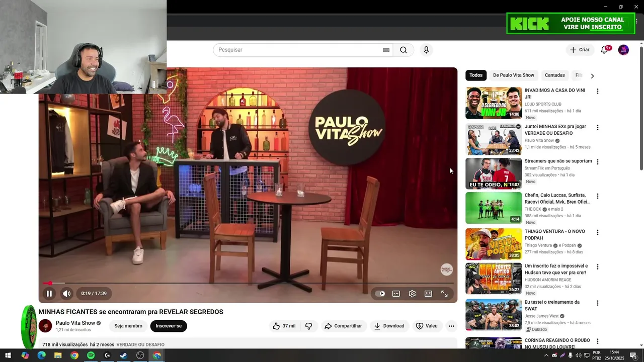This screenshot has height=362, width=644.
Task: Open options for Um inscrito fez o impossível
Action: click(x=598, y=267)
